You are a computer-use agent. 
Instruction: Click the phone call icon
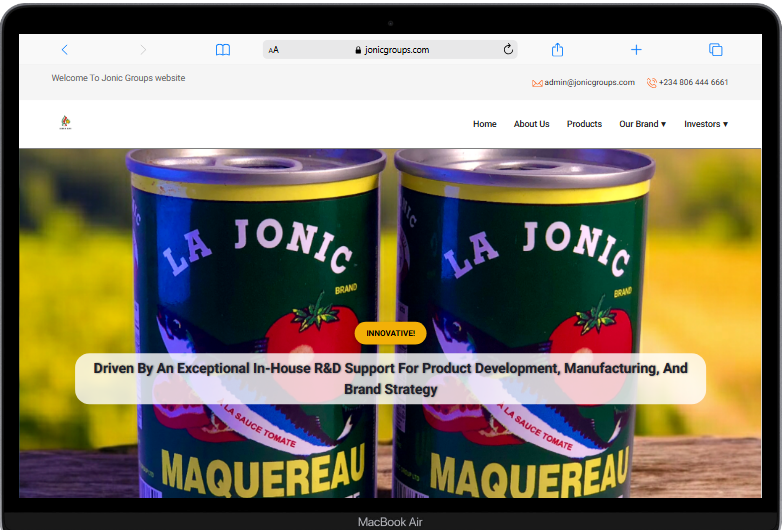point(652,82)
